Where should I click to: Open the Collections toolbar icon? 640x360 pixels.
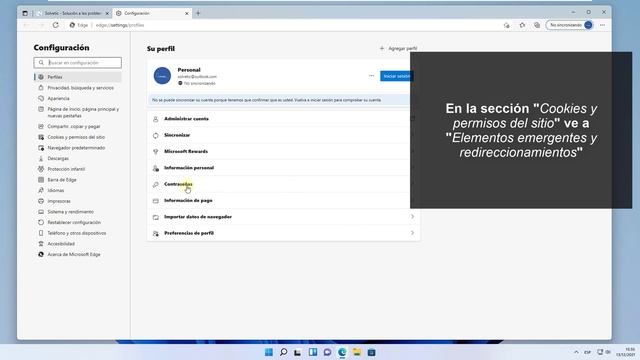[x=537, y=25]
